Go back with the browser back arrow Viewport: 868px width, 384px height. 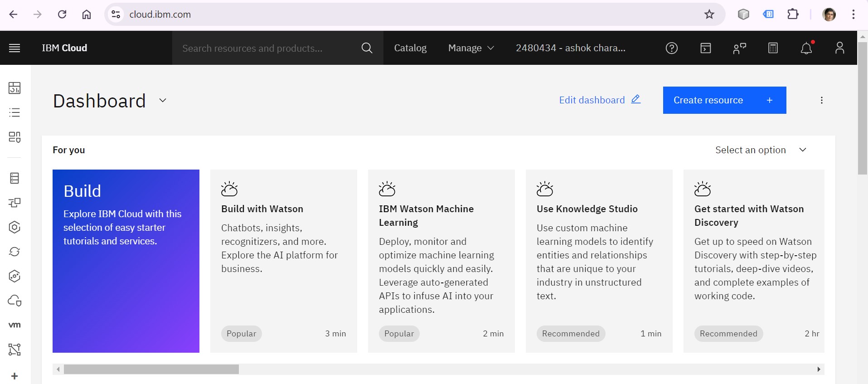pos(13,15)
